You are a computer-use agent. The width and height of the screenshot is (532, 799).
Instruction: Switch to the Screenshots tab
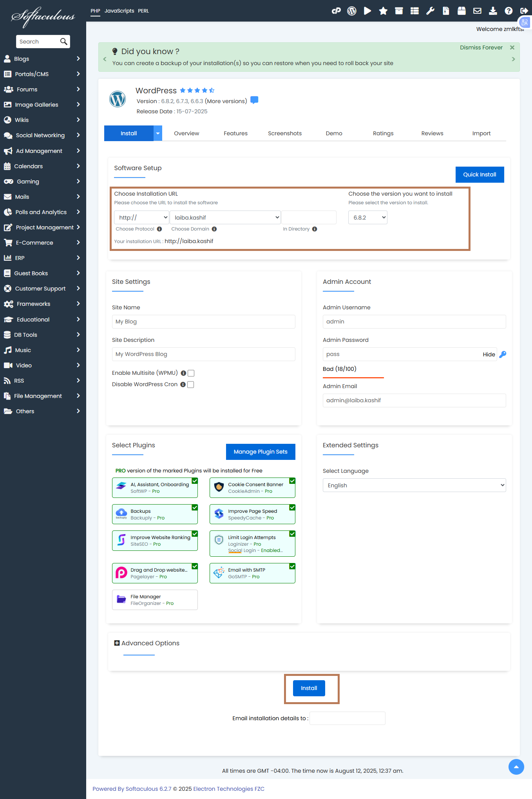point(285,133)
